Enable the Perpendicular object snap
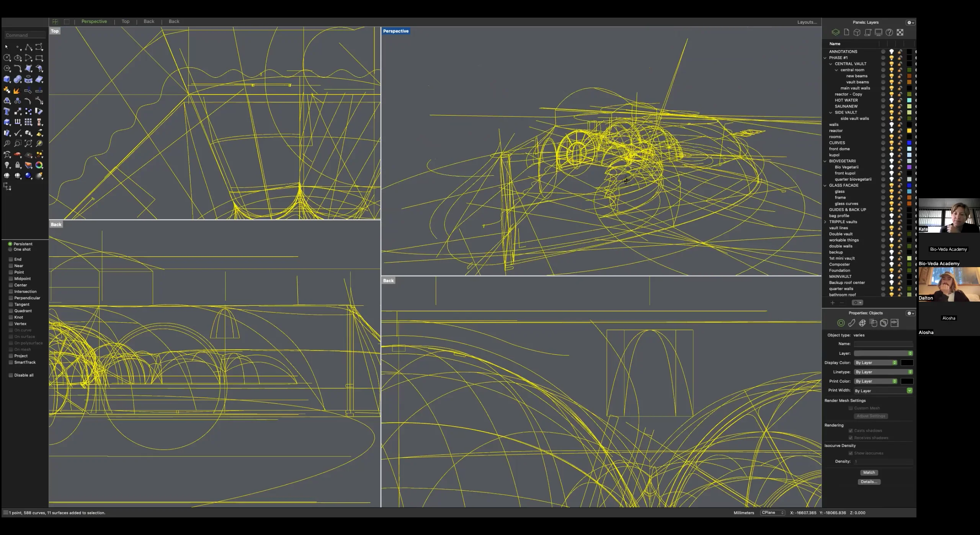This screenshot has width=980, height=535. click(11, 298)
